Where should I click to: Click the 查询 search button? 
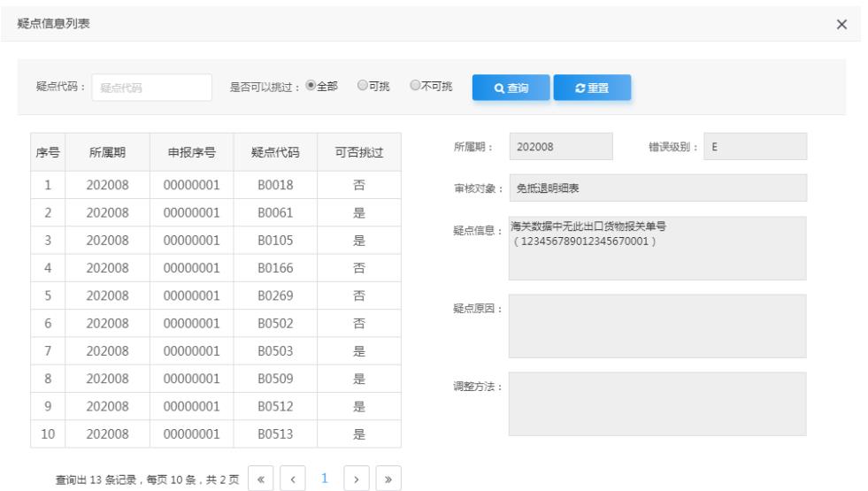(510, 88)
